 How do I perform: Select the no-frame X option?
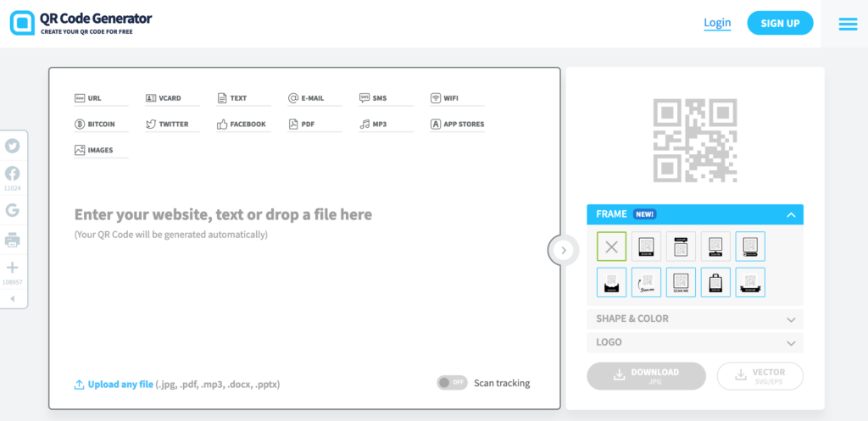[612, 247]
